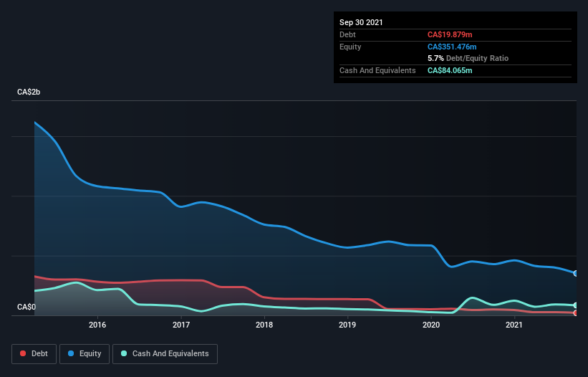Screen dimensions: 588x377
Task: Click the 2016 x-axis label
Action: click(97, 325)
